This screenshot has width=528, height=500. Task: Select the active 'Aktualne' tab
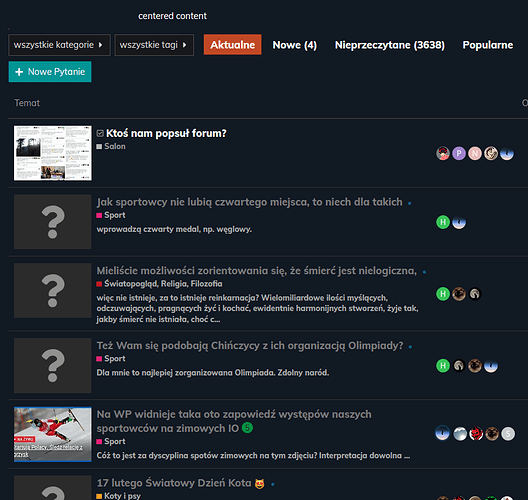coord(232,44)
